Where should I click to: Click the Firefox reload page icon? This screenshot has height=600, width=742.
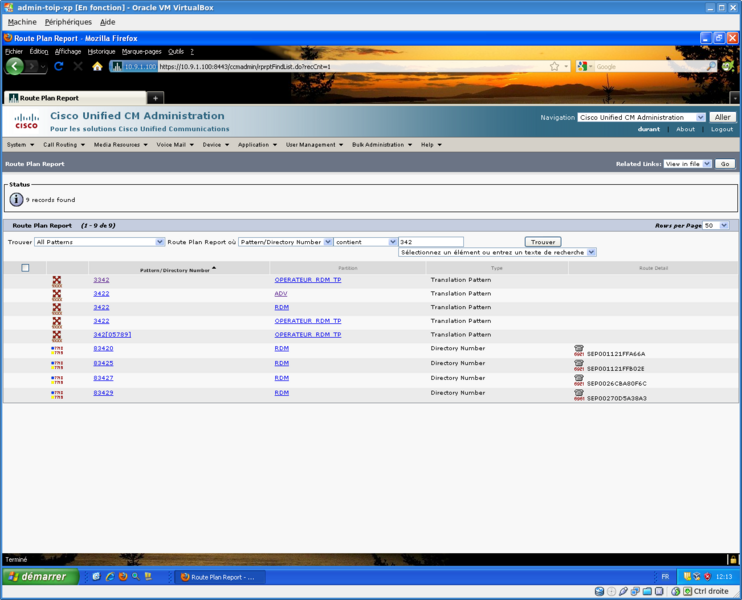(x=59, y=66)
